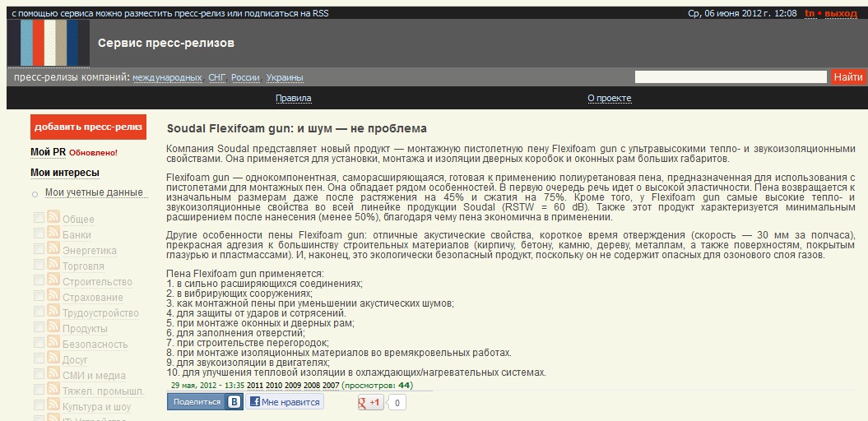Open the RSS icon for СМИ и медиа
The width and height of the screenshot is (868, 421).
[53, 372]
